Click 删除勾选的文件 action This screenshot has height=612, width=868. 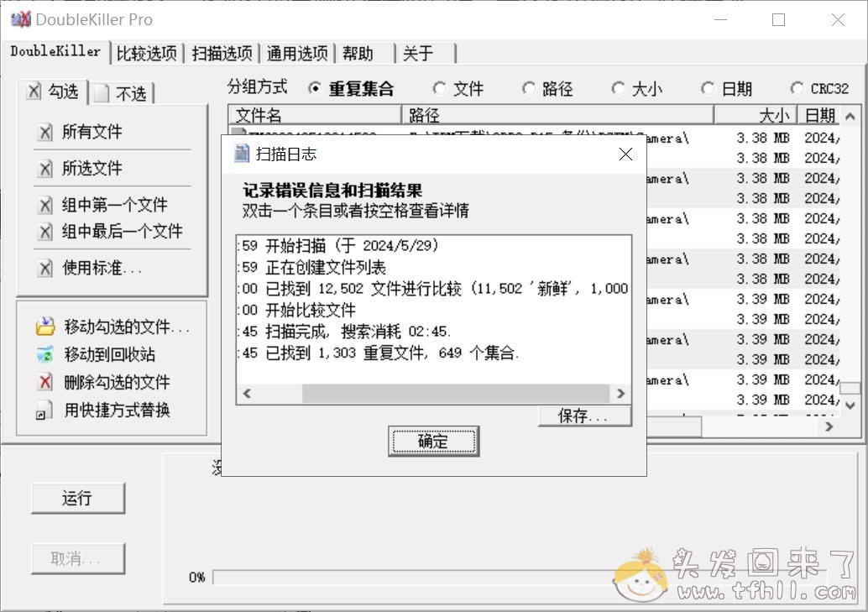tap(104, 382)
